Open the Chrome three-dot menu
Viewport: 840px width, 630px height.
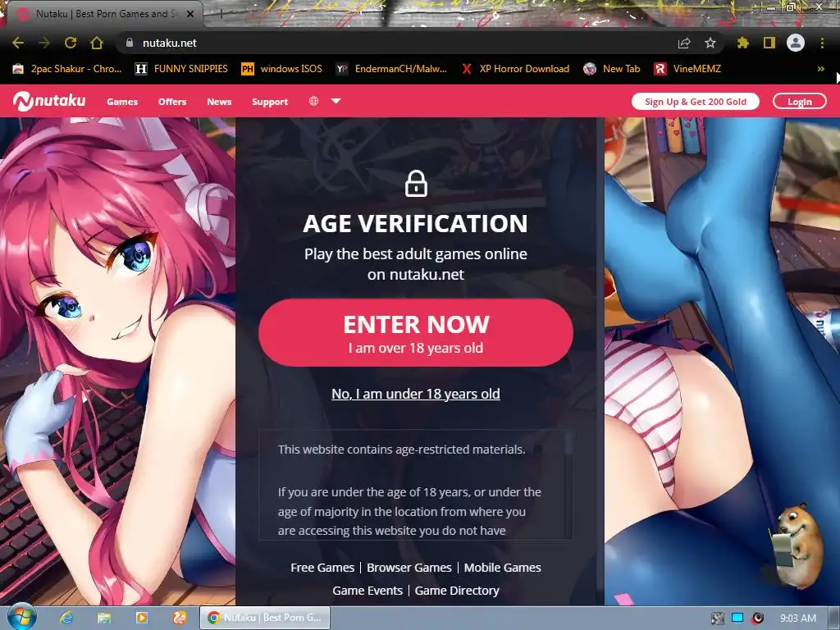click(x=822, y=43)
